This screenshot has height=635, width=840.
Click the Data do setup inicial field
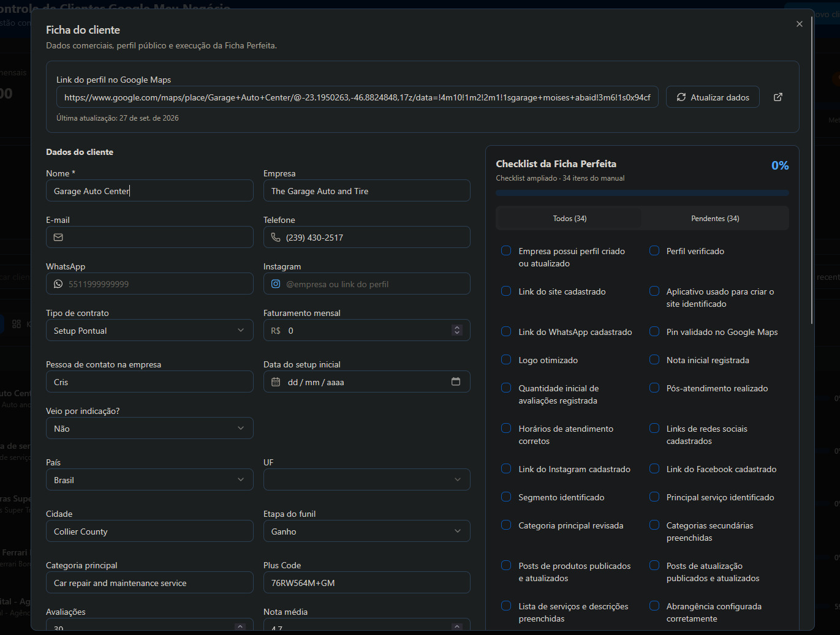(367, 381)
